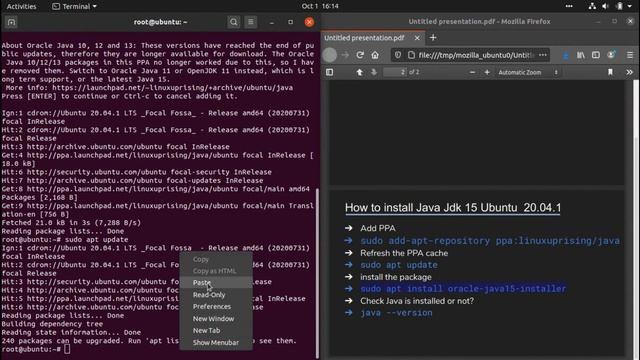Open the clock and calendar in top bar

click(x=320, y=6)
